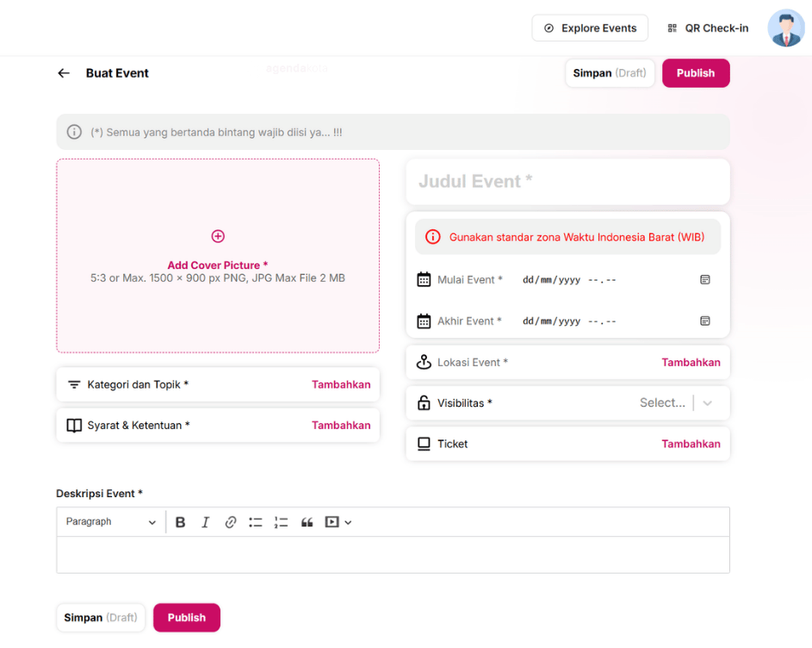
Task: Click Tambahkan next to Lokasi Event
Action: 691,363
